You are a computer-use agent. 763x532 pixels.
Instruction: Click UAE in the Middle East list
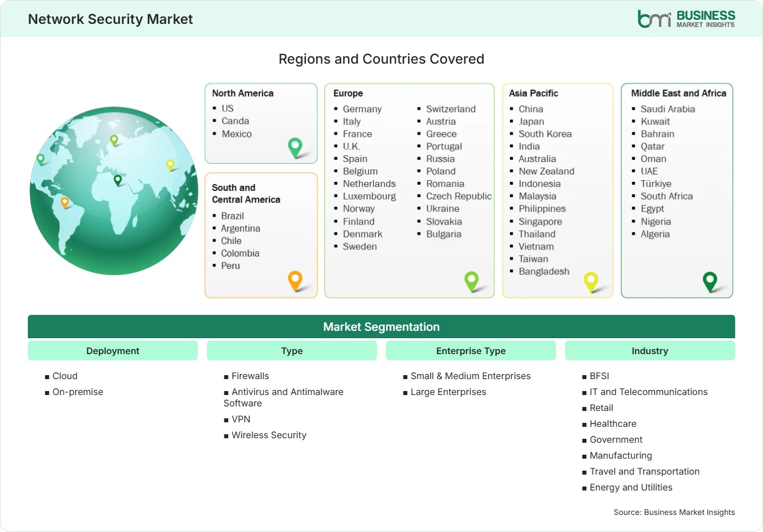pyautogui.click(x=649, y=172)
